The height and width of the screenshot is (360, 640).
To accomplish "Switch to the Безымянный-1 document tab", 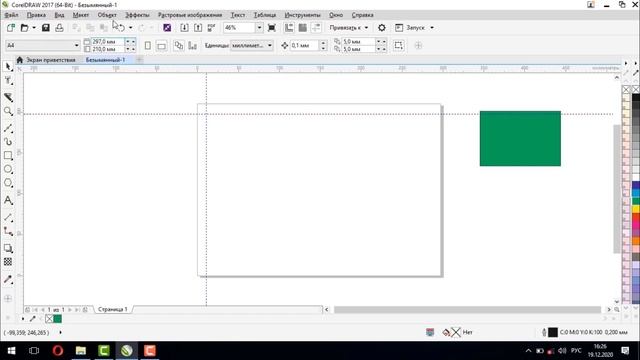I will [x=105, y=60].
